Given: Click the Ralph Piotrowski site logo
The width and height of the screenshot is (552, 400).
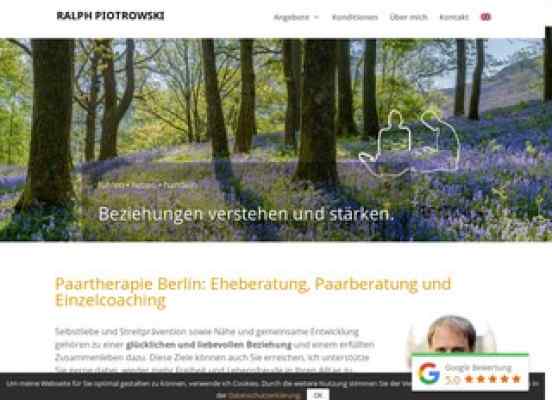Looking at the screenshot, I should tap(110, 16).
